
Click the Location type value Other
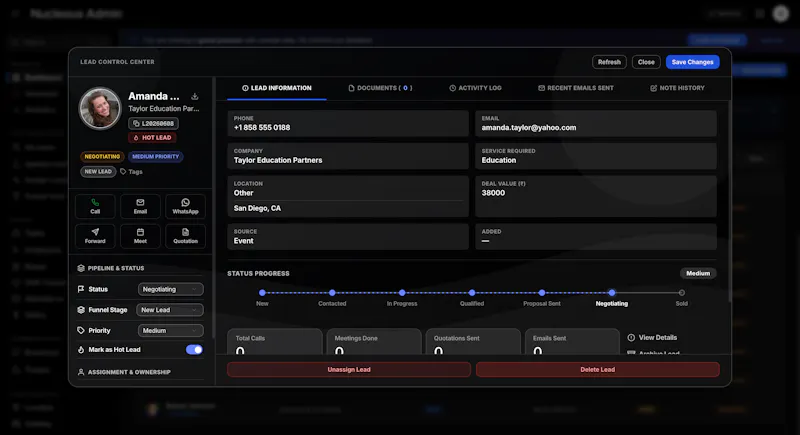tap(243, 193)
